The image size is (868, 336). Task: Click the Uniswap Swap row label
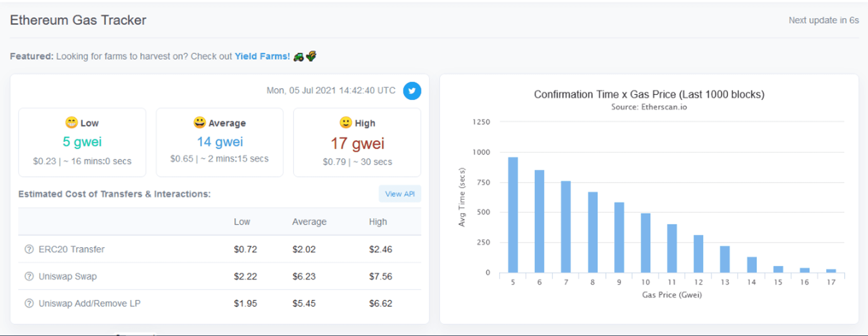coord(67,276)
